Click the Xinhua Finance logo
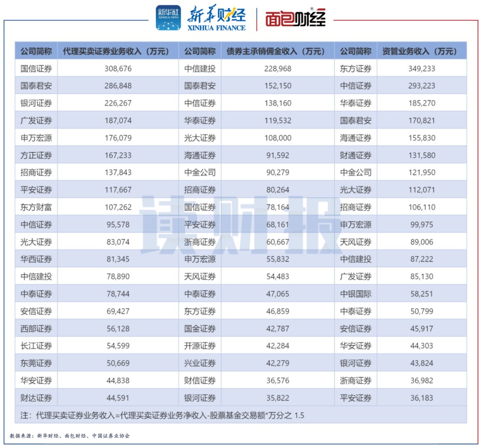The height and width of the screenshot is (448, 482). click(216, 18)
